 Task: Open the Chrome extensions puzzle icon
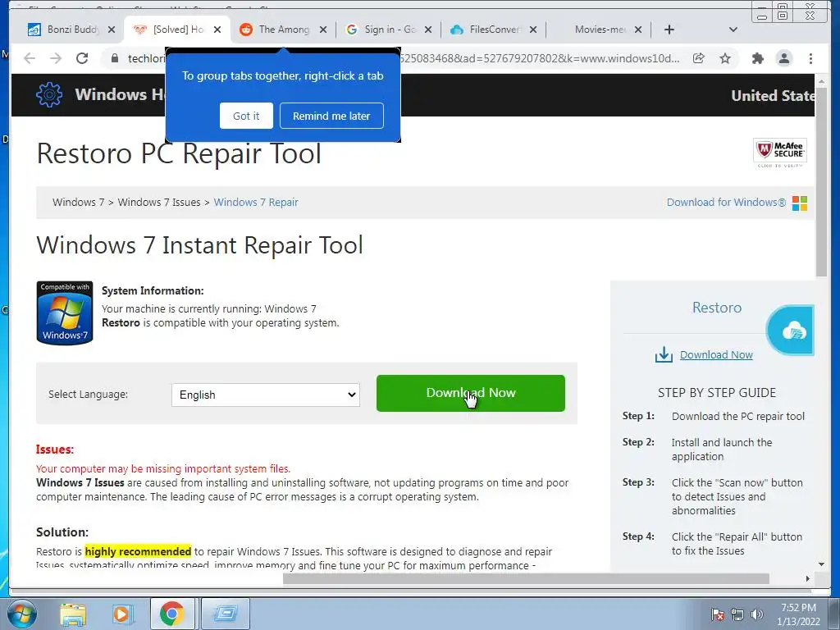[x=757, y=58]
